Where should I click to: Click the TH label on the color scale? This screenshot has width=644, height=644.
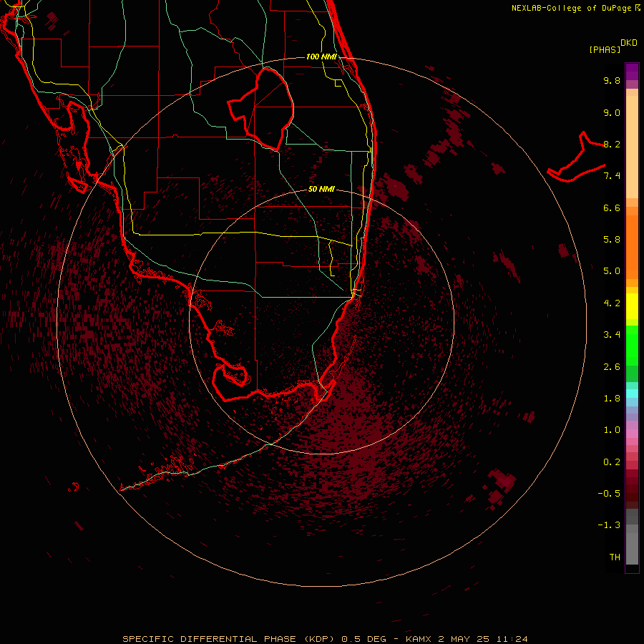[615, 557]
